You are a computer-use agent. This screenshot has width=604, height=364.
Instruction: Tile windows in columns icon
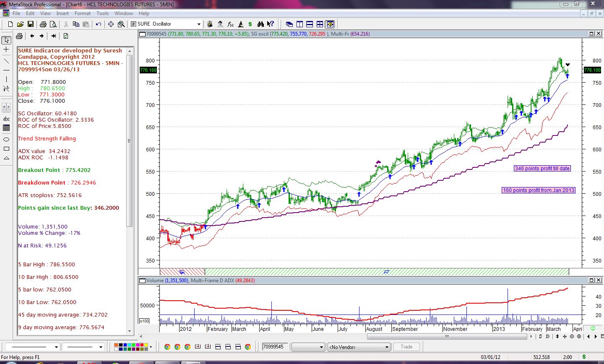(299, 24)
